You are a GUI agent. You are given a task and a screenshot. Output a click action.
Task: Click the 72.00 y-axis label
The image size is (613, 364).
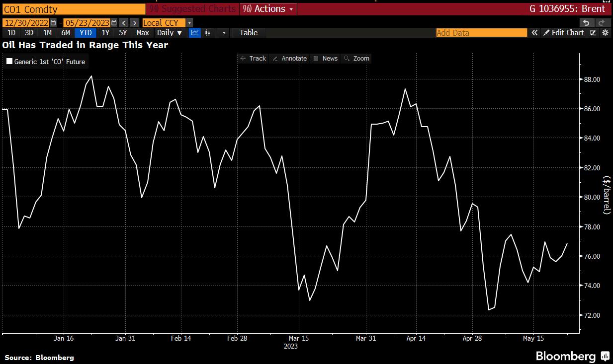tap(591, 315)
